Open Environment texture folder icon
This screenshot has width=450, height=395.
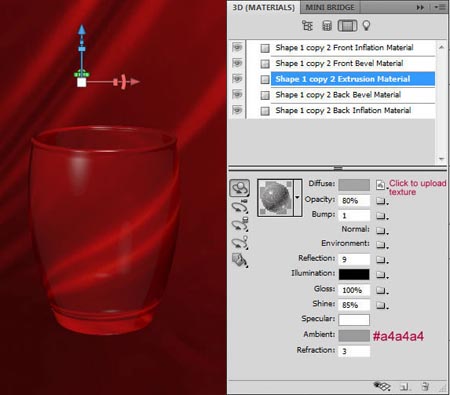click(x=381, y=245)
